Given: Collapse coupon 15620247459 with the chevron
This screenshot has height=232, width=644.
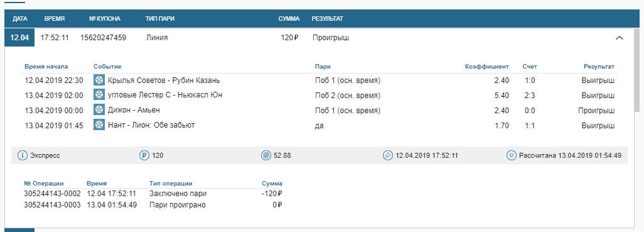Looking at the screenshot, I should pos(620,38).
